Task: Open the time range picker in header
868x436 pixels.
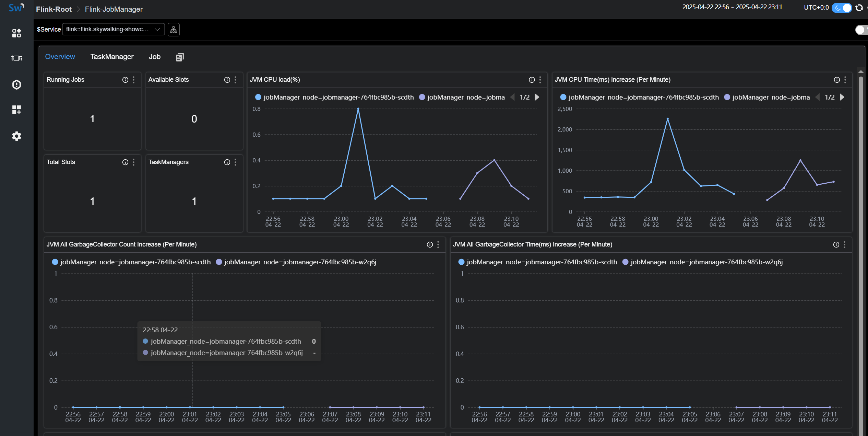Action: click(x=732, y=7)
